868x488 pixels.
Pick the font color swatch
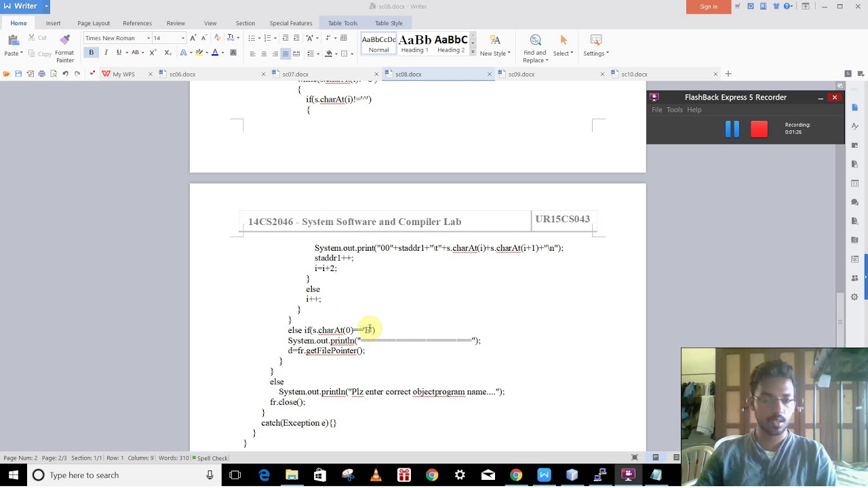tap(215, 53)
